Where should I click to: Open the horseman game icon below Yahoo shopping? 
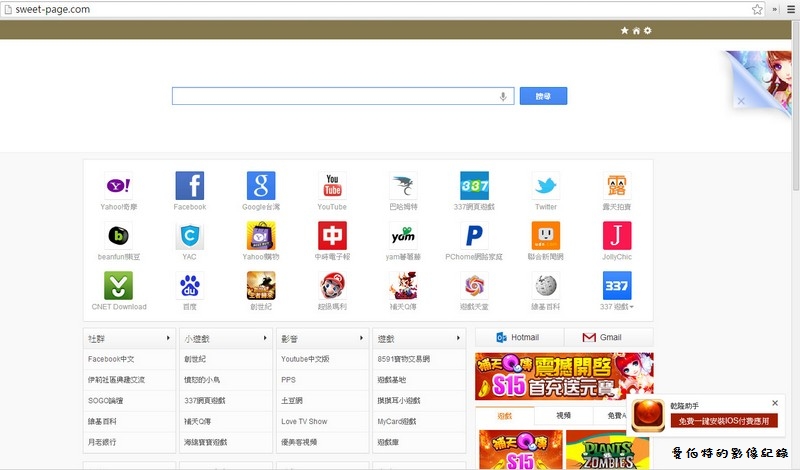coord(261,286)
